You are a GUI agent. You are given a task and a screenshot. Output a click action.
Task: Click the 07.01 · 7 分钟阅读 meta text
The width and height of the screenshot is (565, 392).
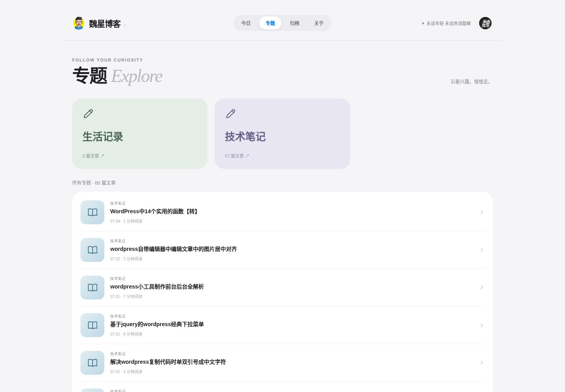[x=126, y=296]
